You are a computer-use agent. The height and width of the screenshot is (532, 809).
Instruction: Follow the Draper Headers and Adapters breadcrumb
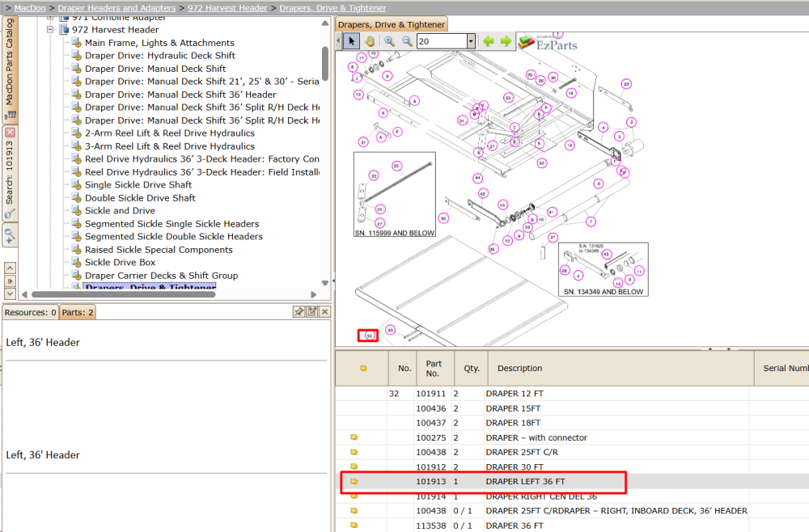116,8
